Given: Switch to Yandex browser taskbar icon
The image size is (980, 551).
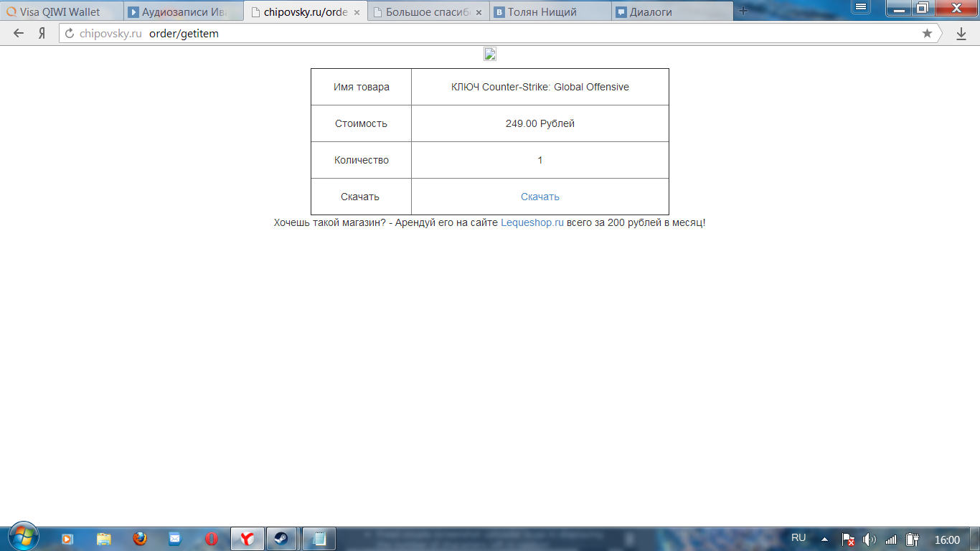Looking at the screenshot, I should 247,539.
